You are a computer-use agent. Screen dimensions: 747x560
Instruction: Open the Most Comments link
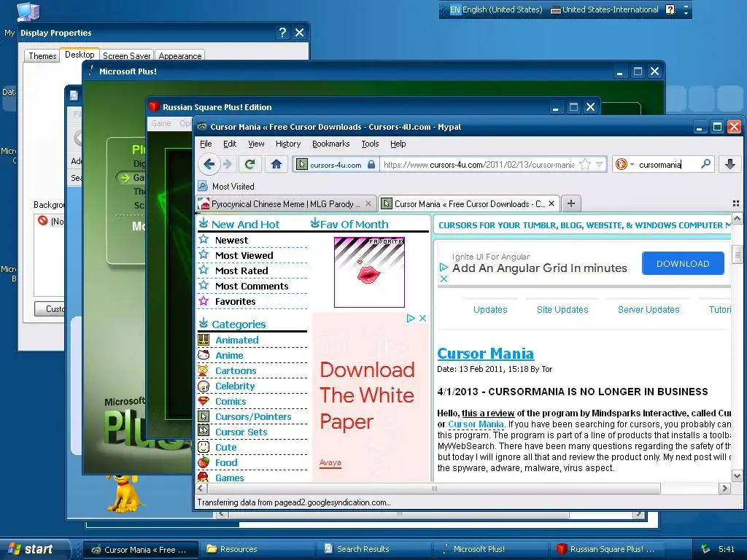click(x=252, y=286)
